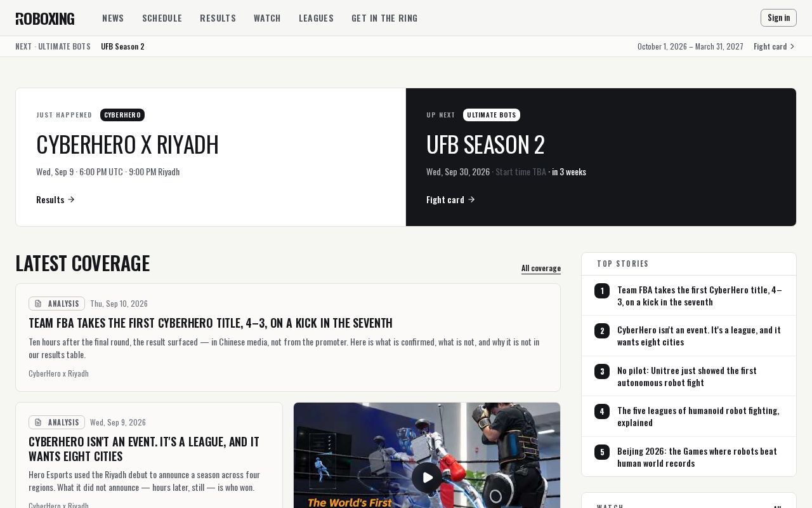Image resolution: width=812 pixels, height=508 pixels.
Task: Open the CyberHero x Riyadh heading
Action: click(x=128, y=144)
